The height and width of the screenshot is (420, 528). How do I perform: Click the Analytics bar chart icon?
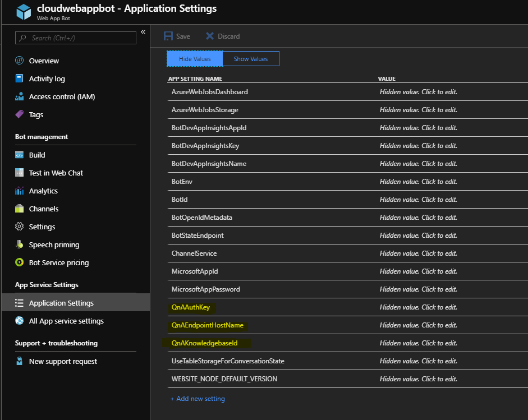(19, 191)
